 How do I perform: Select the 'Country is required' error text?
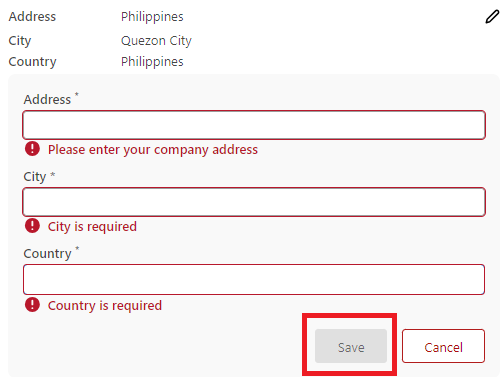point(105,306)
